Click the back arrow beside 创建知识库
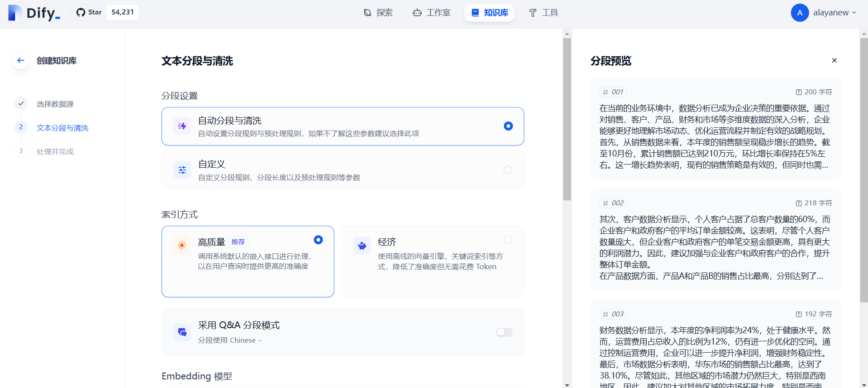 coord(21,60)
